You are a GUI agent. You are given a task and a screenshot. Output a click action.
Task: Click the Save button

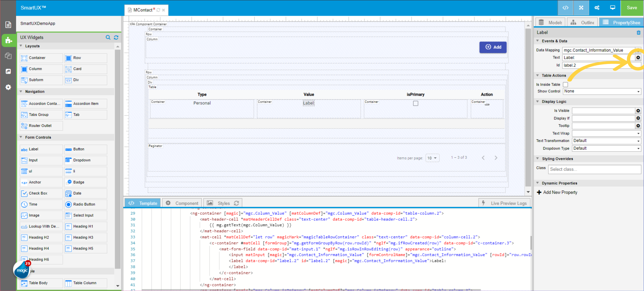pos(632,8)
